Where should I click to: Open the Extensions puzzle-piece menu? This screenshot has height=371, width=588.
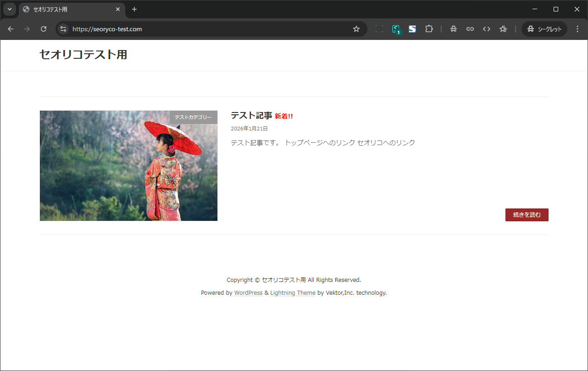(x=429, y=28)
